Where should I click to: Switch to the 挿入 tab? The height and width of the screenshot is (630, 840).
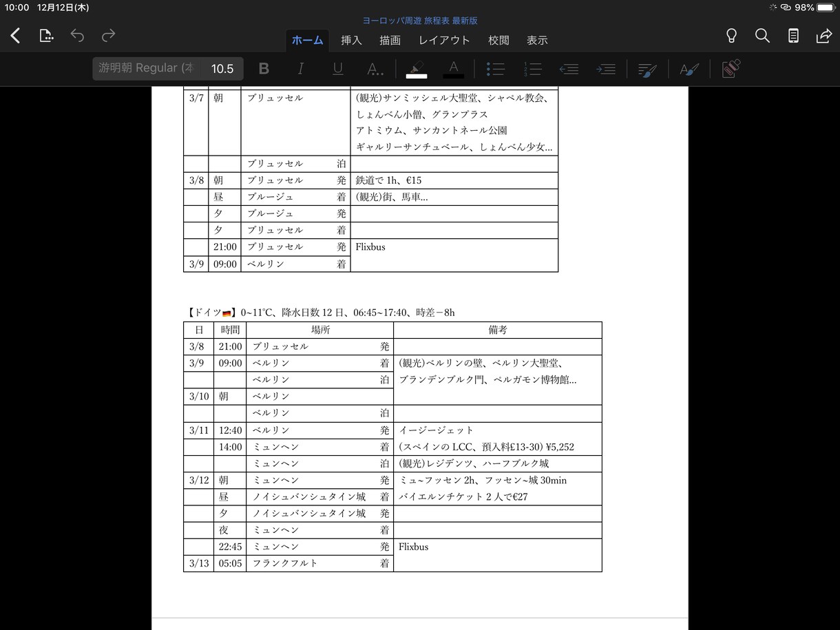351,40
